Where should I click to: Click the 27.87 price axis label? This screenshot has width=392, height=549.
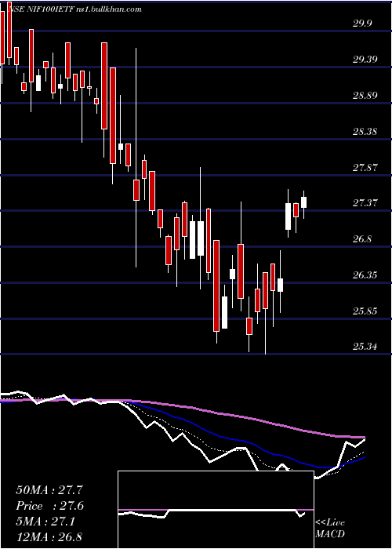(x=365, y=167)
